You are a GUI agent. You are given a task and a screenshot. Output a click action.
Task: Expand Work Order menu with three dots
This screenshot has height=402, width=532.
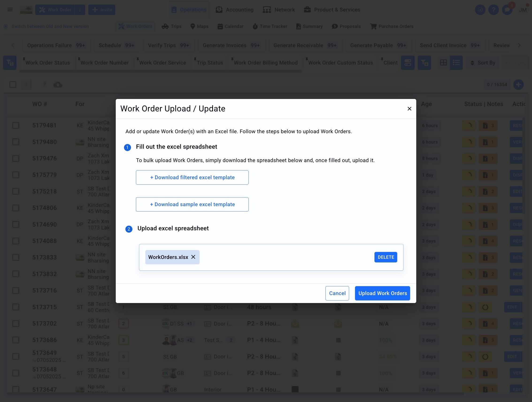pos(80,10)
